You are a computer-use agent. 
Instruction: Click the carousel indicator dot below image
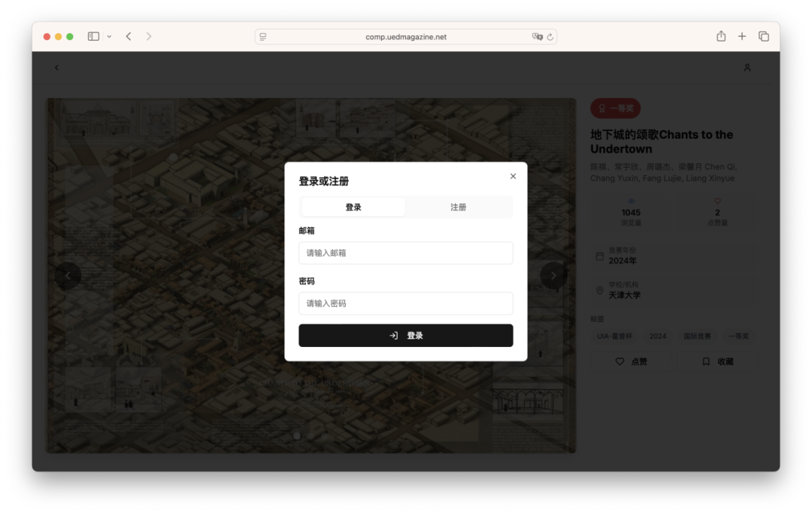(x=297, y=436)
